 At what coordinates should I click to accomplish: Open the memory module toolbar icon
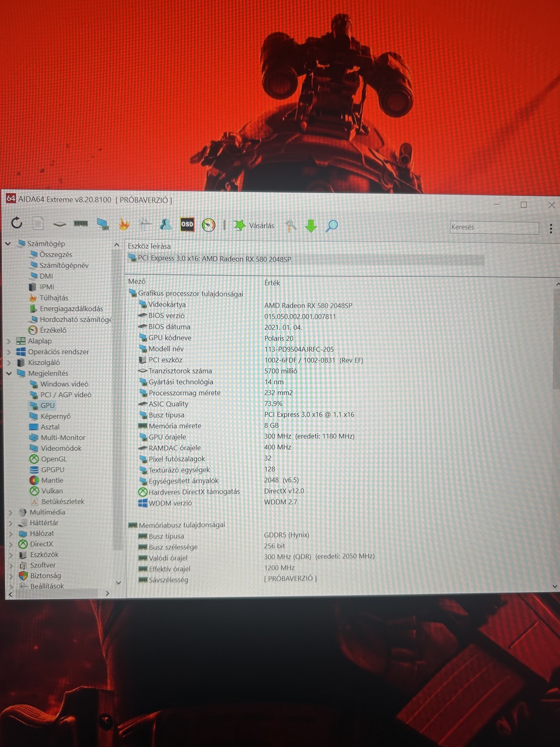81,223
